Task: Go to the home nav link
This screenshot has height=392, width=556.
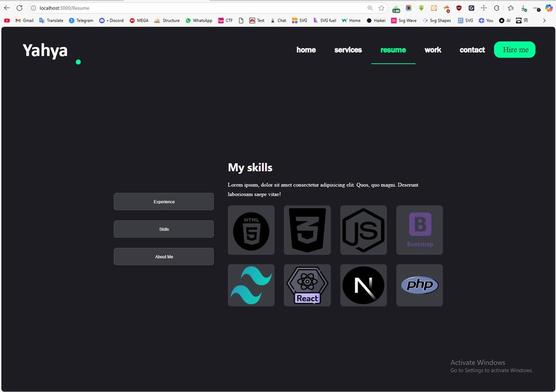Action: pyautogui.click(x=306, y=50)
